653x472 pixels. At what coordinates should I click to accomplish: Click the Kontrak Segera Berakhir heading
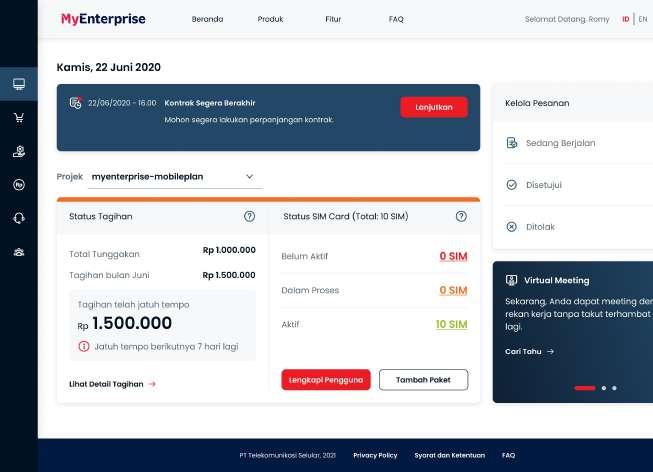(210, 103)
